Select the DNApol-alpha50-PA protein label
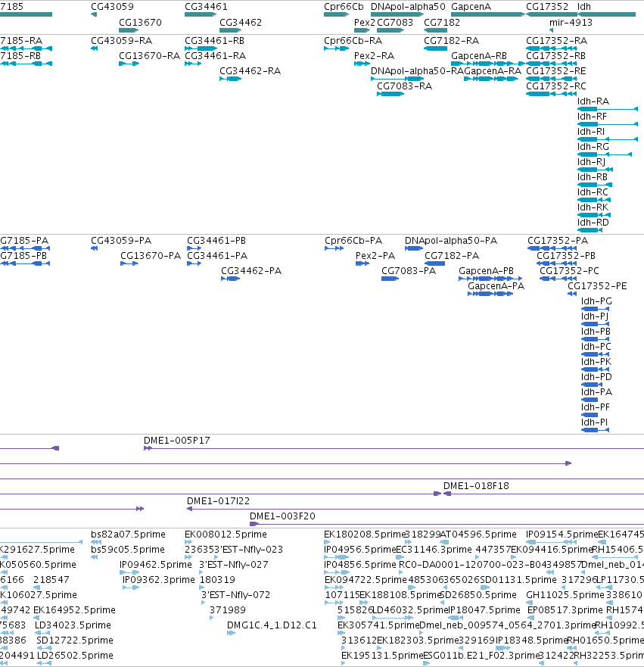Viewport: 644px width, 667px height. (450, 241)
